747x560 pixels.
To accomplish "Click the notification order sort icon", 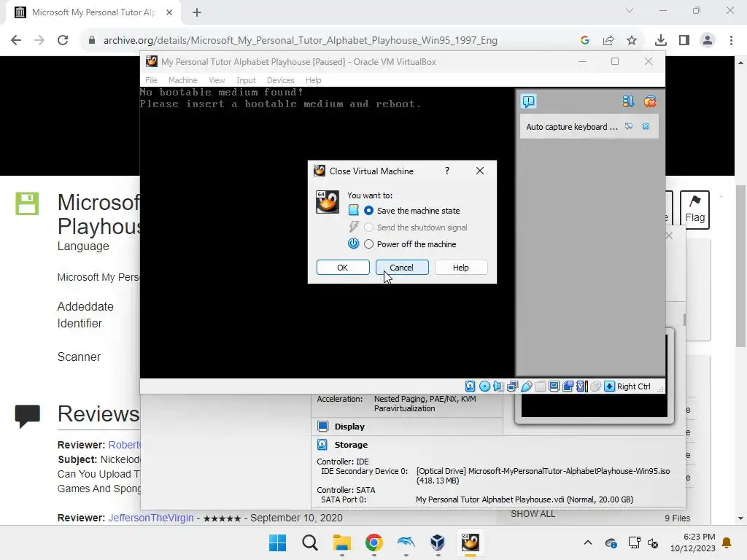I will point(628,101).
